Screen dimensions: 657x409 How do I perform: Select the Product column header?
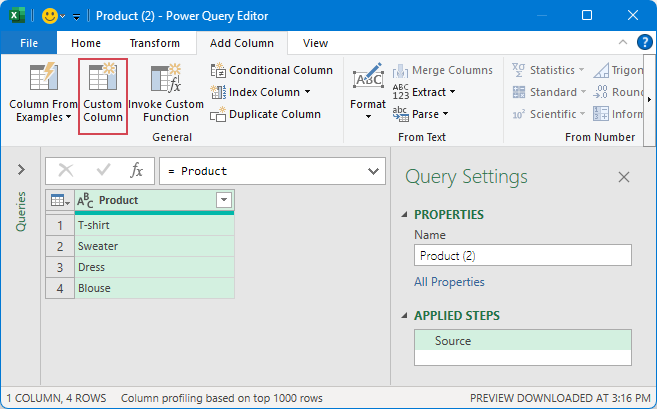click(154, 200)
